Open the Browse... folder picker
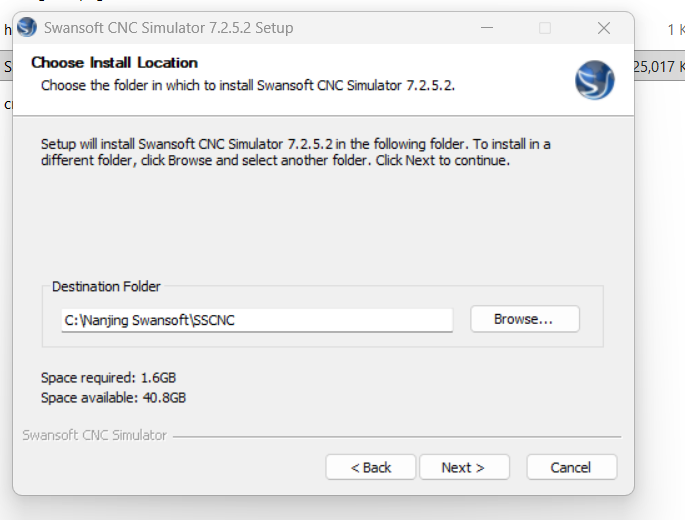This screenshot has height=520, width=685. tap(524, 319)
